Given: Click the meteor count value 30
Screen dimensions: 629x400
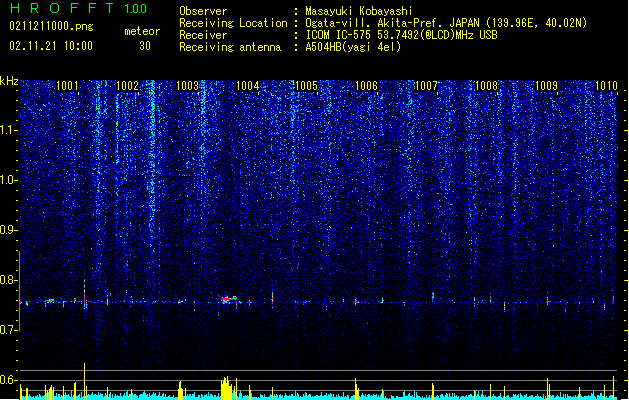Looking at the screenshot, I should (145, 46).
